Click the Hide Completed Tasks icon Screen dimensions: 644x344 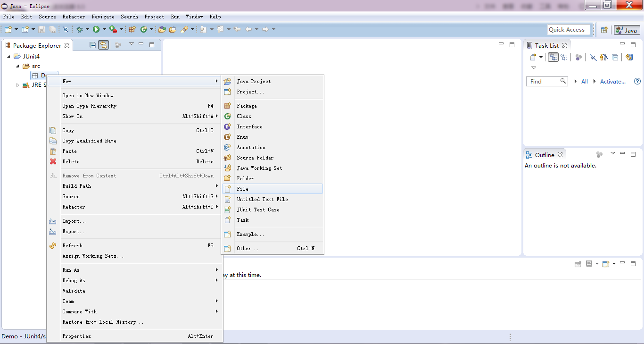pyautogui.click(x=593, y=57)
